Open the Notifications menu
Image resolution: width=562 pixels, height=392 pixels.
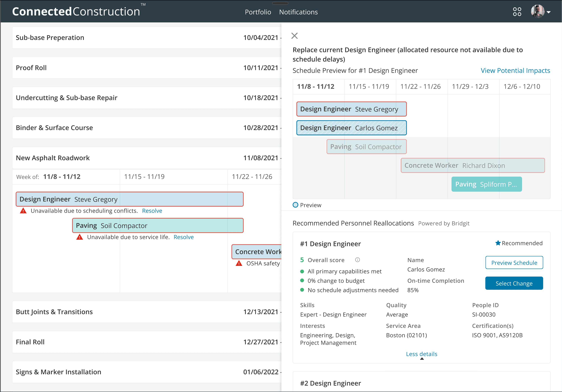pos(298,12)
